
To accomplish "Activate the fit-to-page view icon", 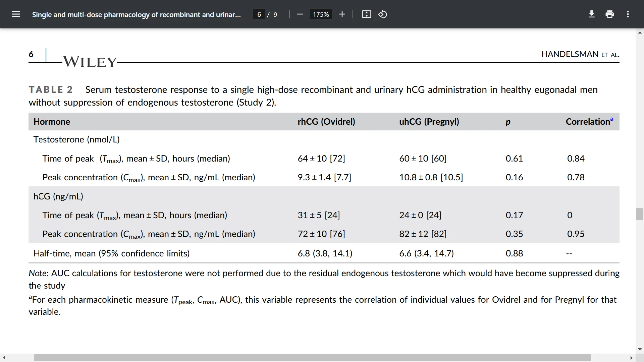I will [366, 14].
